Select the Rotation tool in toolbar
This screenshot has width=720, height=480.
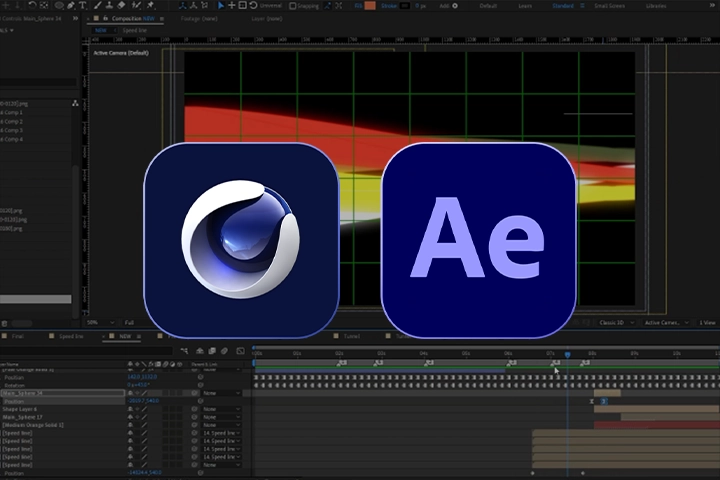[x=32, y=5]
